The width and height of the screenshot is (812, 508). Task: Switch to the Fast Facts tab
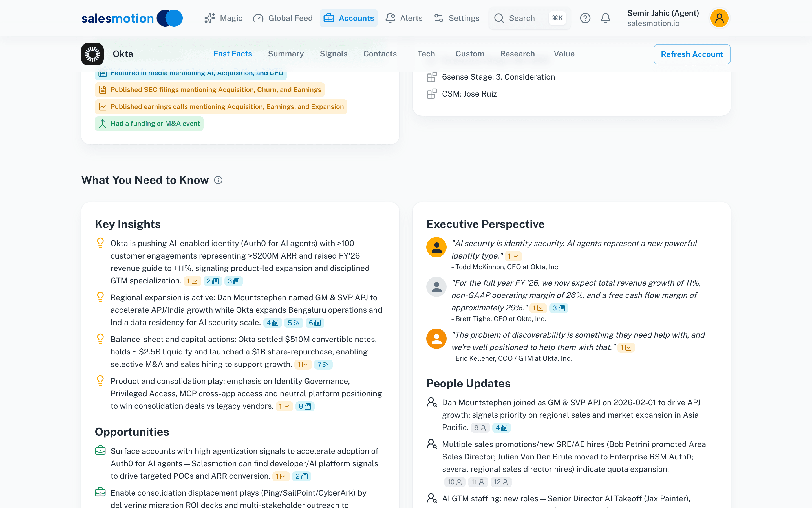tap(233, 54)
